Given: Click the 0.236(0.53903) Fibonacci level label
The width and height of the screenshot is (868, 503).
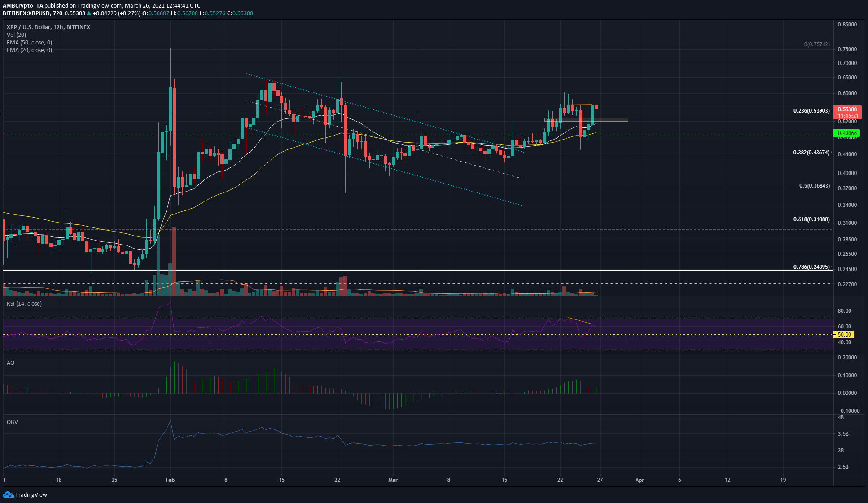Looking at the screenshot, I should [811, 110].
